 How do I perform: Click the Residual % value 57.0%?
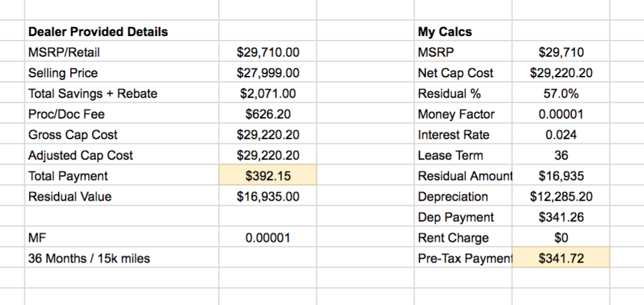pyautogui.click(x=561, y=93)
